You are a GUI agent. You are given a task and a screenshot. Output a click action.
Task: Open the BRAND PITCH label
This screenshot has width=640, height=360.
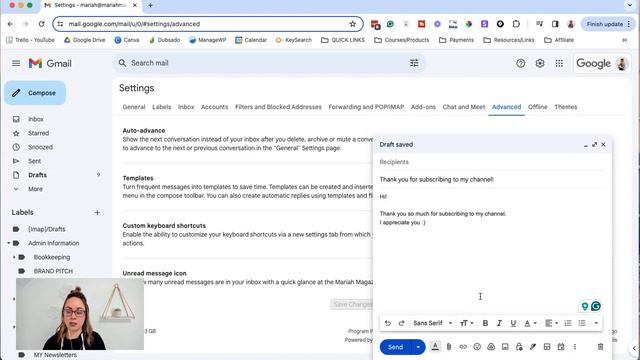pos(53,271)
